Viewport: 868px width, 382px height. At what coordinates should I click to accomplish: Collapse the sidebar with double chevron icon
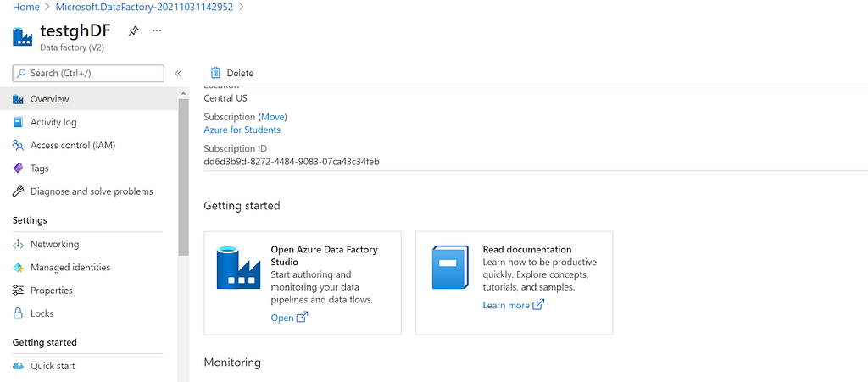tap(178, 73)
